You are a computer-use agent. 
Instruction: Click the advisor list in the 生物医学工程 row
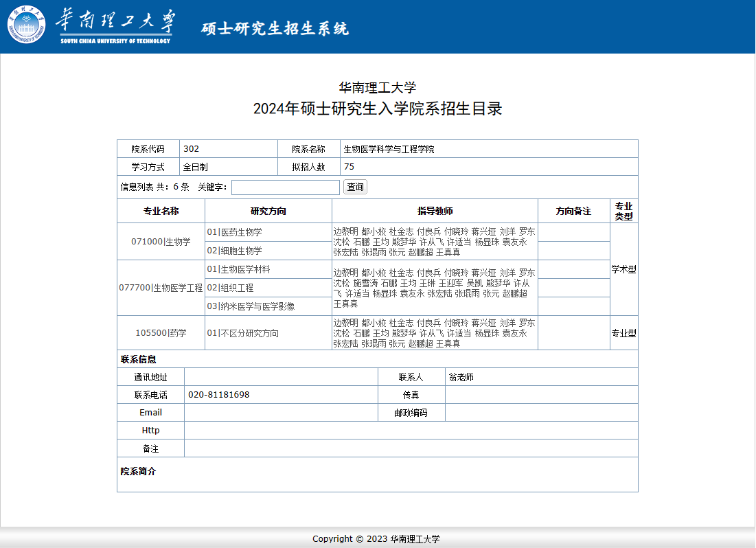[435, 288]
